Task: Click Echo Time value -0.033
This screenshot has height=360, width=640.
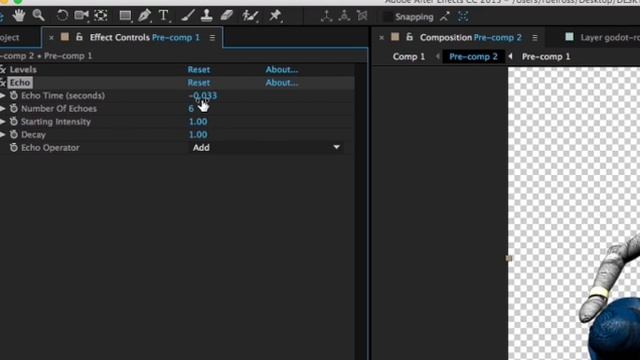Action: click(x=203, y=96)
